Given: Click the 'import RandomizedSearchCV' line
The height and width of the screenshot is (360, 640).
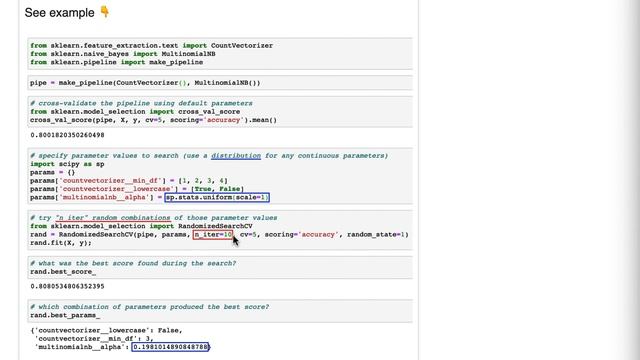Looking at the screenshot, I should pyautogui.click(x=141, y=226).
